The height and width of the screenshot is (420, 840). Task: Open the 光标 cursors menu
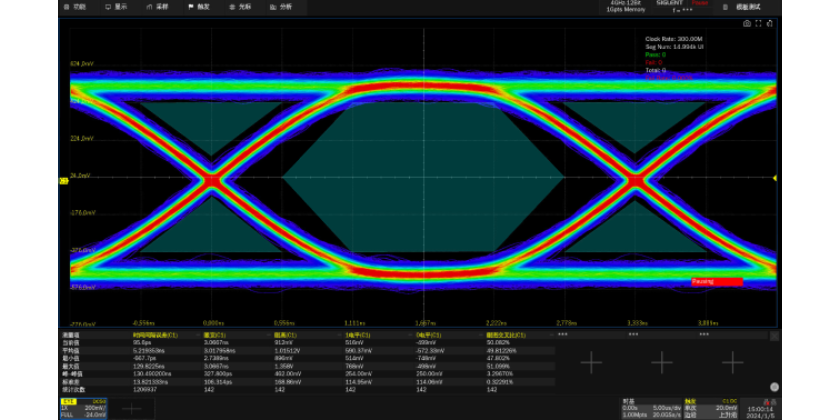(x=240, y=6)
